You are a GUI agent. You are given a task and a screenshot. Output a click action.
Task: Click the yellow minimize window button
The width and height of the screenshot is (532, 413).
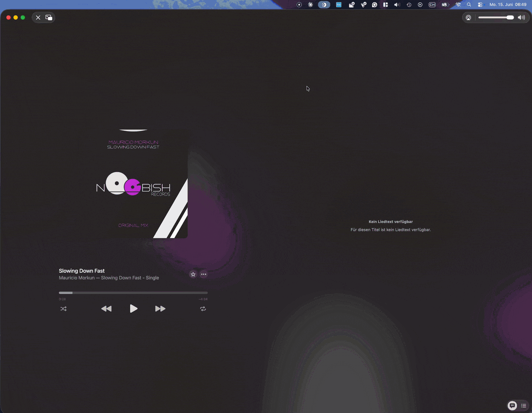click(16, 18)
